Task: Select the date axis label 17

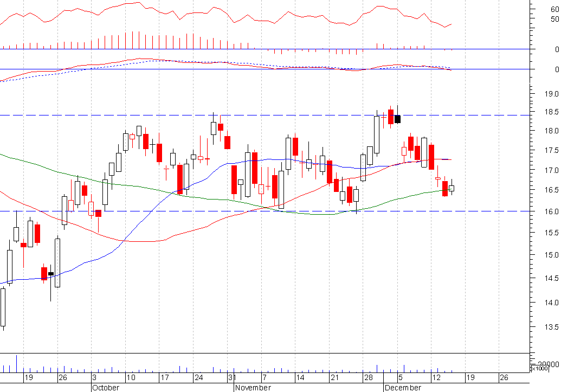Action: click(165, 378)
